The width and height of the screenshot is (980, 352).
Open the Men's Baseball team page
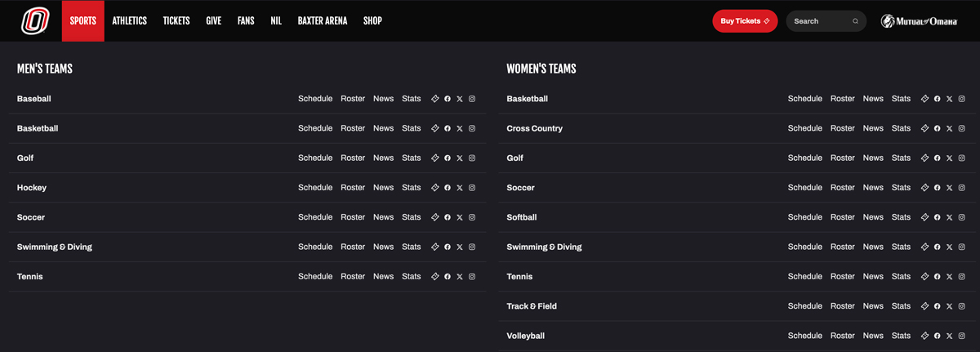(34, 99)
